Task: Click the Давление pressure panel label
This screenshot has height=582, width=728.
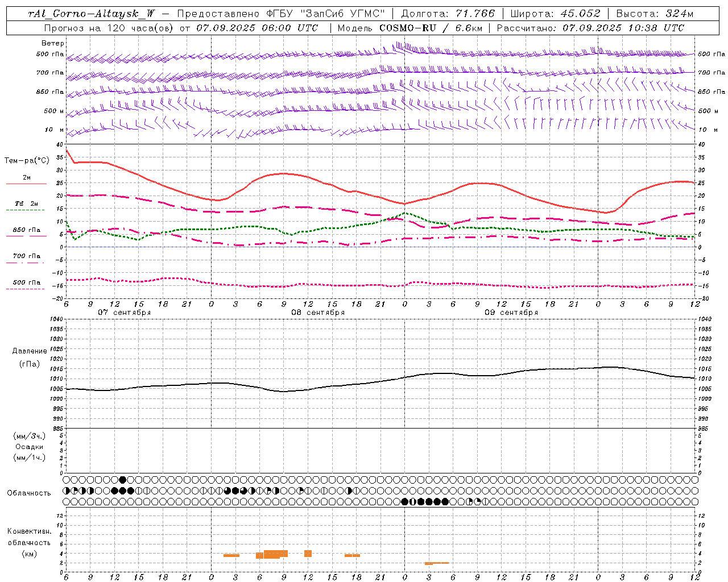Action: tap(30, 351)
